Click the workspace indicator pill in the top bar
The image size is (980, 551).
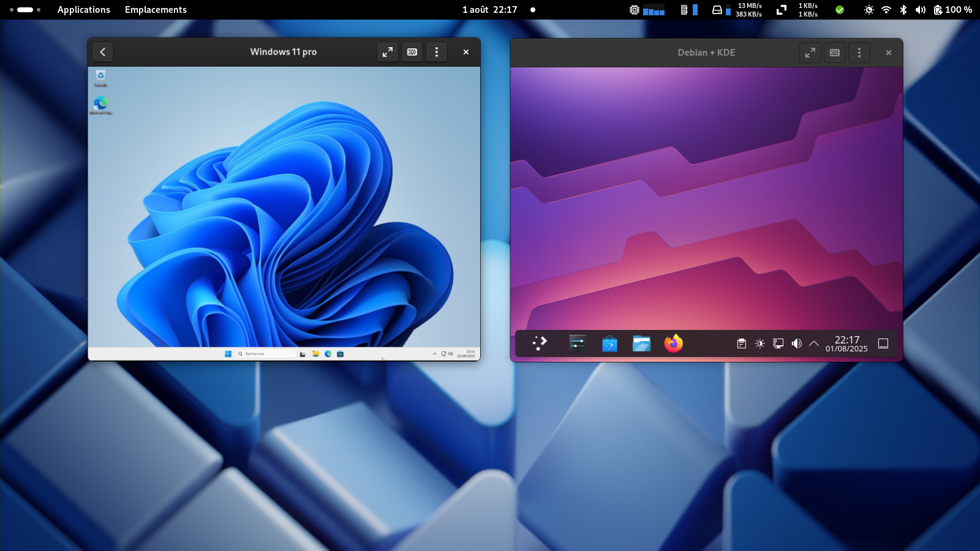pyautogui.click(x=25, y=10)
